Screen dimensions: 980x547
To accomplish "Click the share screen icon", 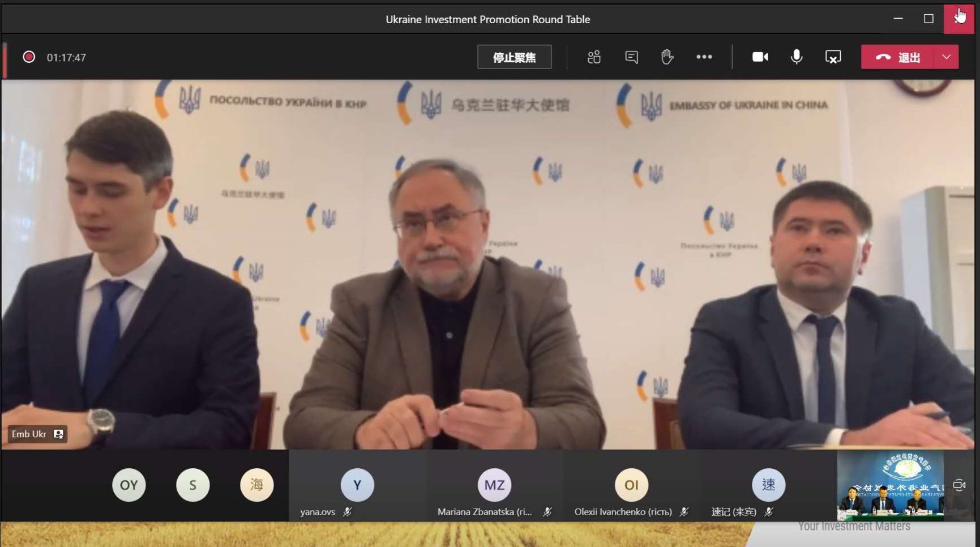I will 833,57.
